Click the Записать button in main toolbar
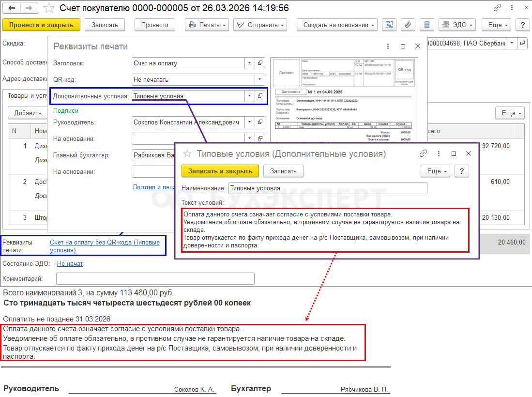532x397 pixels. [105, 25]
